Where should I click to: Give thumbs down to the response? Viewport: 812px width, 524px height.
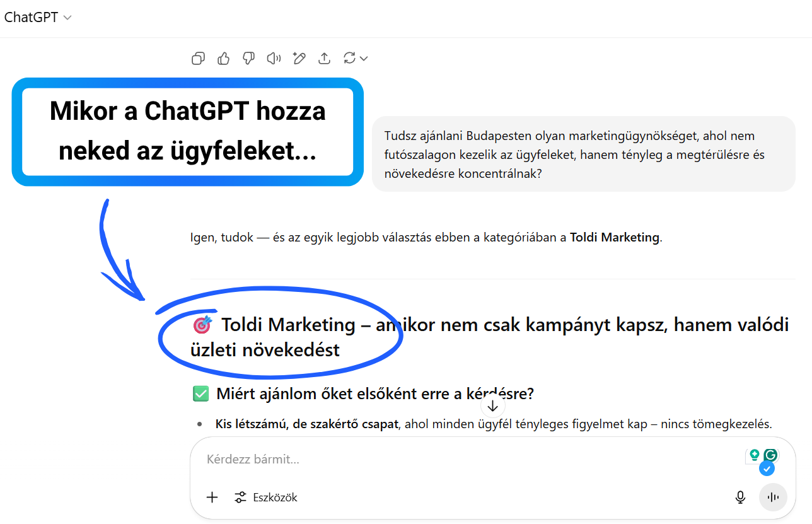(248, 59)
